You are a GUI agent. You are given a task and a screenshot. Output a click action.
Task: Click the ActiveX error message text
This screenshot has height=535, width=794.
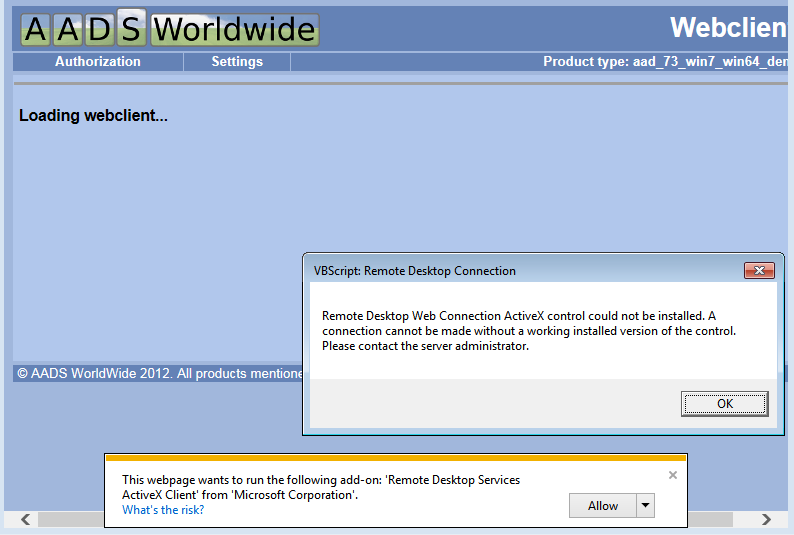(528, 331)
